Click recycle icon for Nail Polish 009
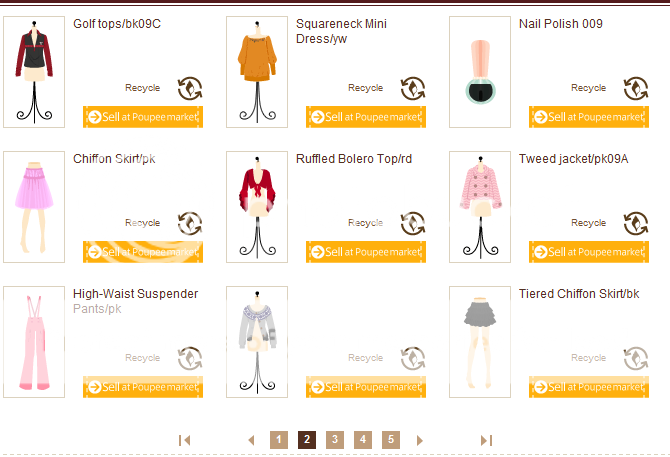Viewport: 670px width, 457px height. [636, 88]
